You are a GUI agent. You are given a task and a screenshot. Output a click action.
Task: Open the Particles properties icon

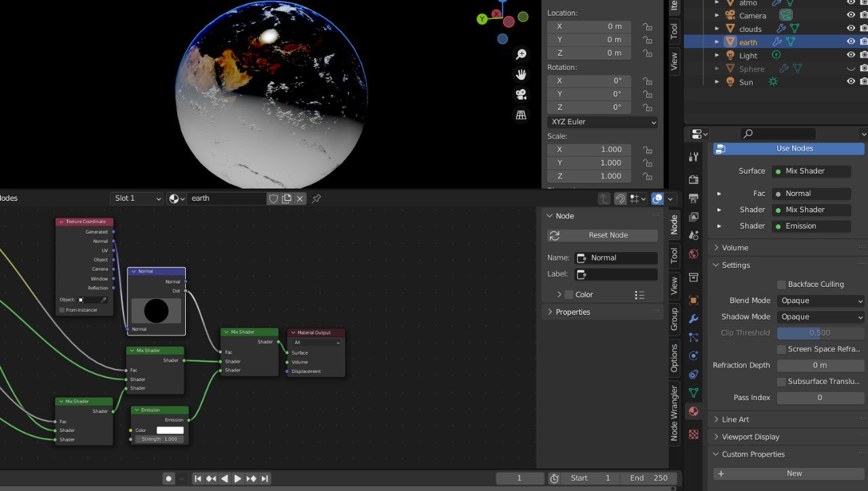693,337
